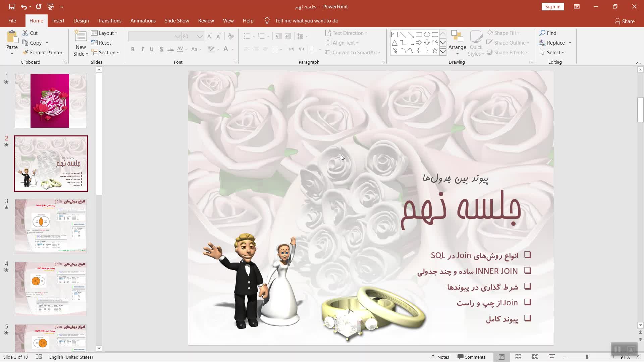Click the Share button
644x362 pixels.
[625, 21]
